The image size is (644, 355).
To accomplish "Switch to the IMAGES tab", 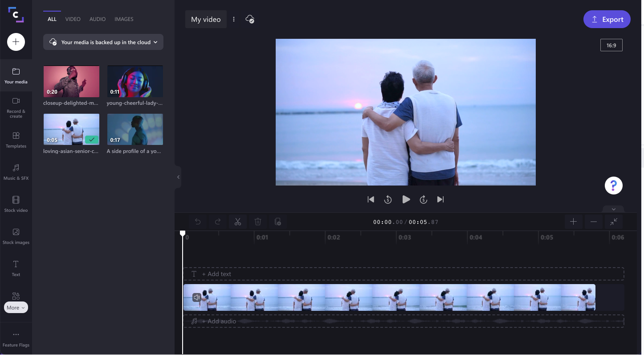I will 124,19.
